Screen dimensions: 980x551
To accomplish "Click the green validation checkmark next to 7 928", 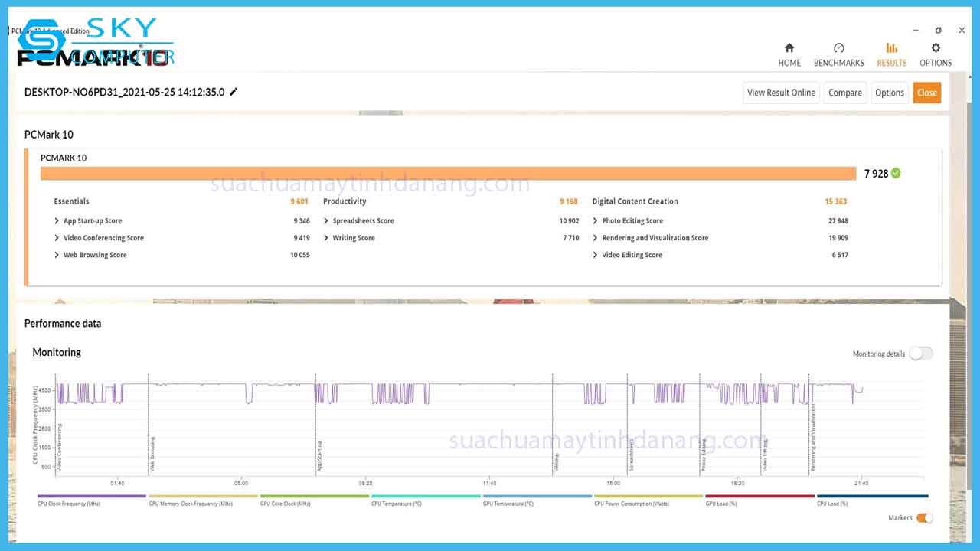I will [896, 173].
